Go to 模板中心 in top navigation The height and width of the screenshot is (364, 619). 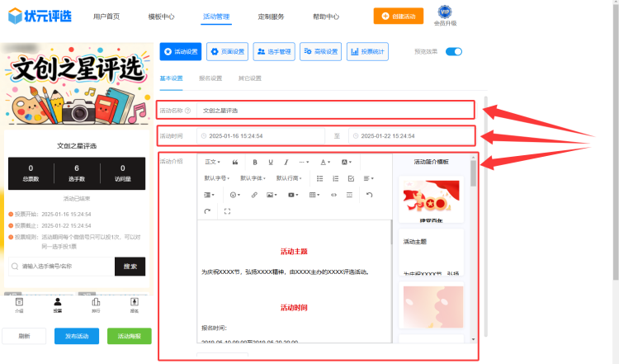161,17
